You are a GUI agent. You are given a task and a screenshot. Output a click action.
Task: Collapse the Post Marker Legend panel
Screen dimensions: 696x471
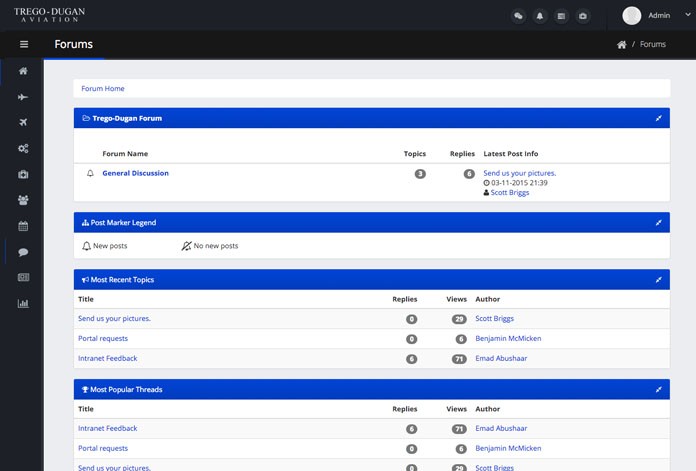[x=658, y=222]
